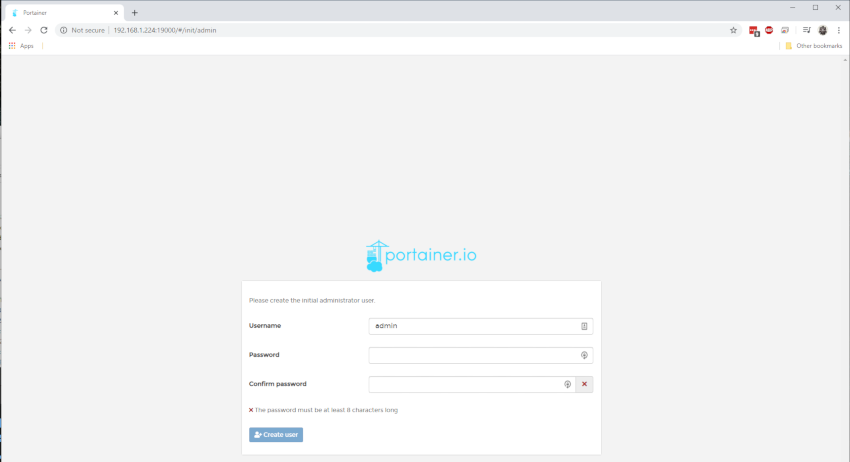Click the cast/screen extension icon
The image size is (850, 462).
[784, 30]
